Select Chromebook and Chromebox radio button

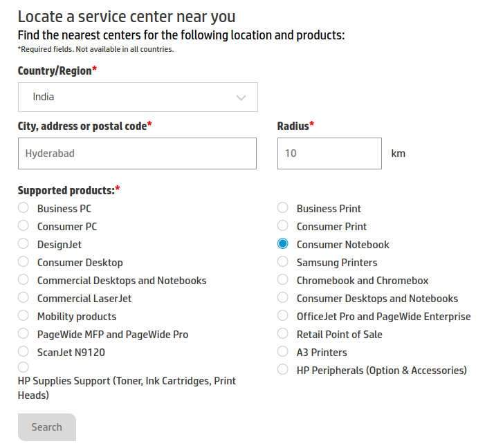tap(283, 280)
